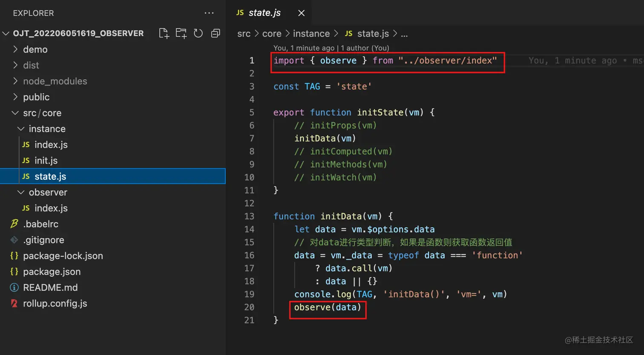Click the breadcrumb ellipsis symbol segment

coord(404,34)
